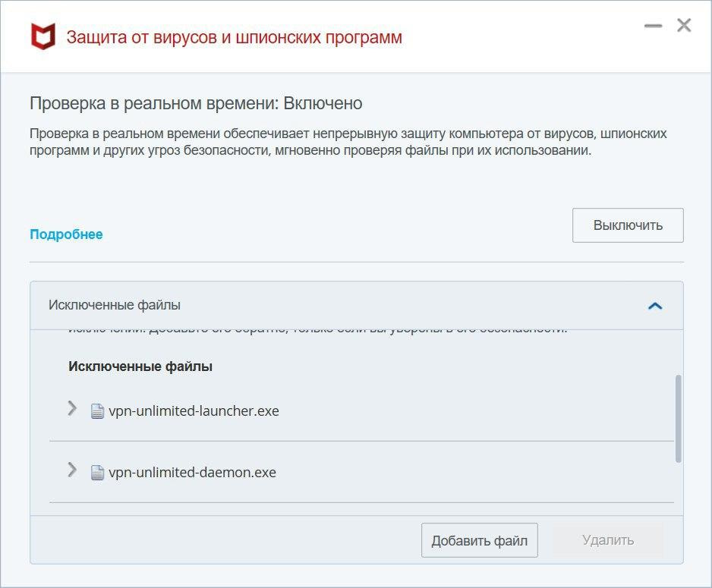This screenshot has width=712, height=588.
Task: Select vpn-unlimited-daemon.exe file name
Action: pyautogui.click(x=192, y=473)
